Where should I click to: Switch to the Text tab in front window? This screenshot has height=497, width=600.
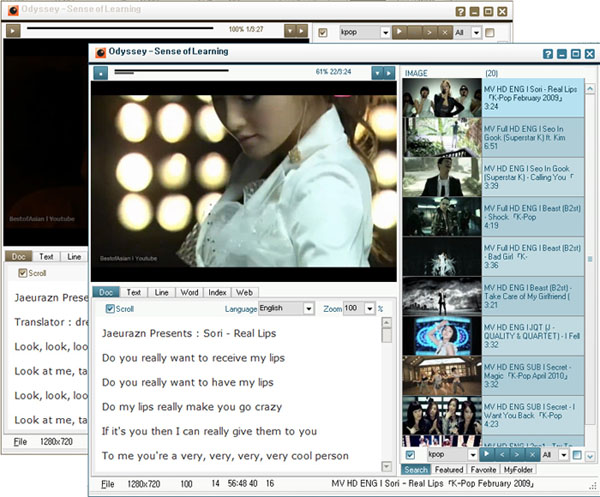[x=134, y=292]
